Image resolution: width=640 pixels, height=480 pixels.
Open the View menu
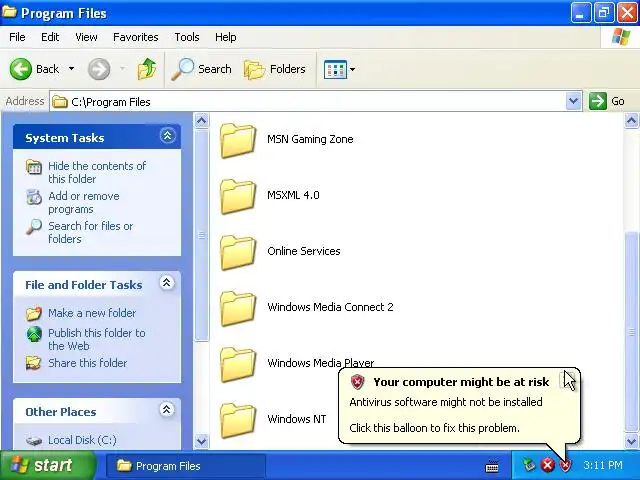[x=86, y=37]
